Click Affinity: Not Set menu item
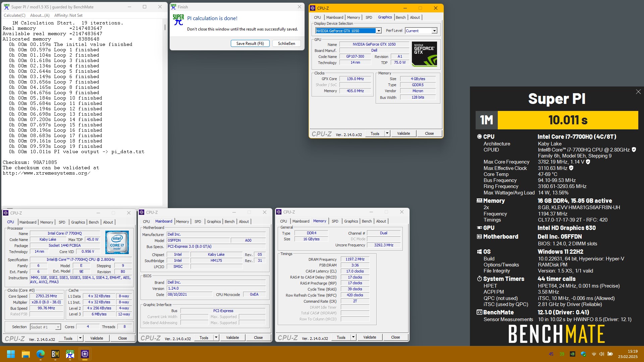644x362 pixels. click(x=68, y=15)
